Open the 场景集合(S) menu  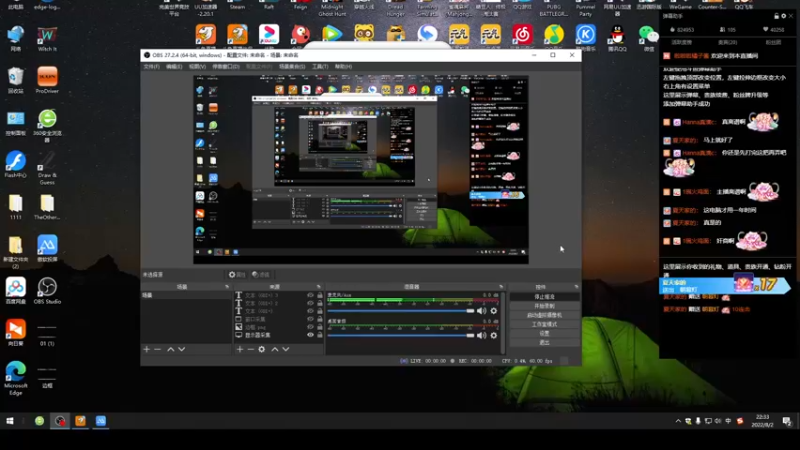tap(292, 66)
